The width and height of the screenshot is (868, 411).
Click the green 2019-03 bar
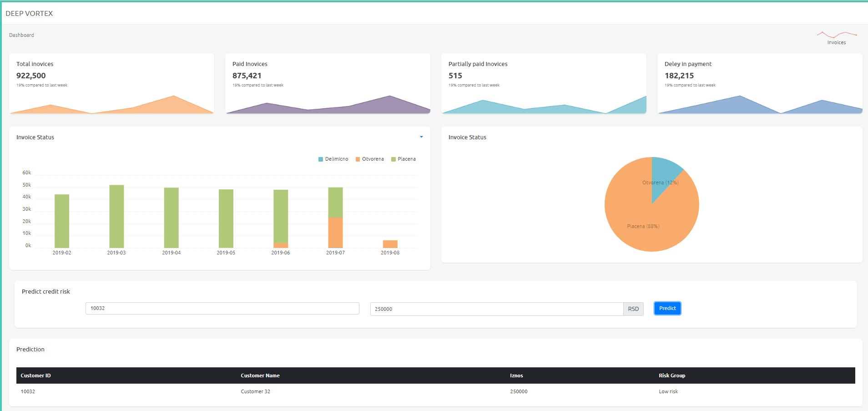click(116, 216)
